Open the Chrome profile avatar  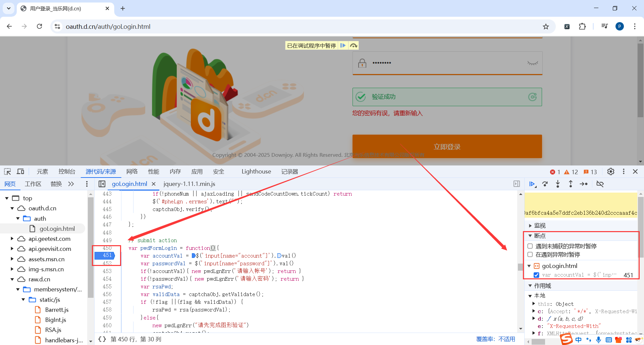click(620, 26)
